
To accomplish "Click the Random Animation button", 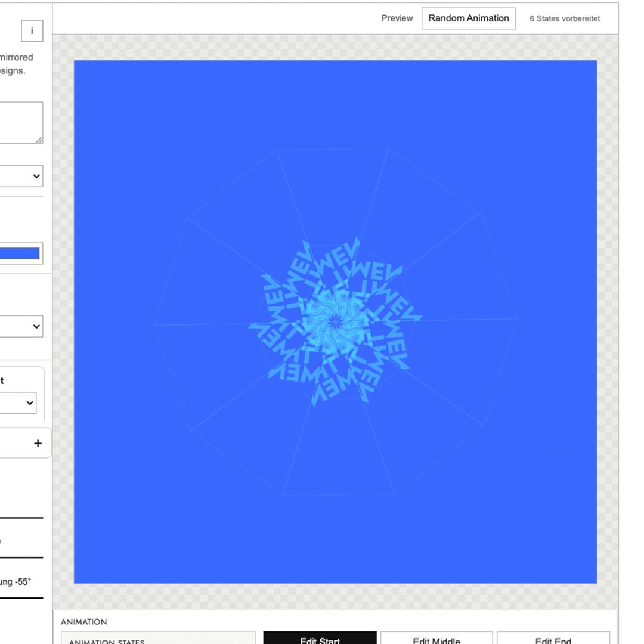I will coord(469,18).
